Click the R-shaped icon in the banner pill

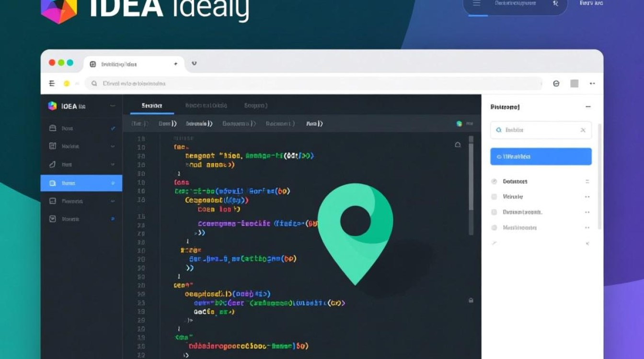556,3
